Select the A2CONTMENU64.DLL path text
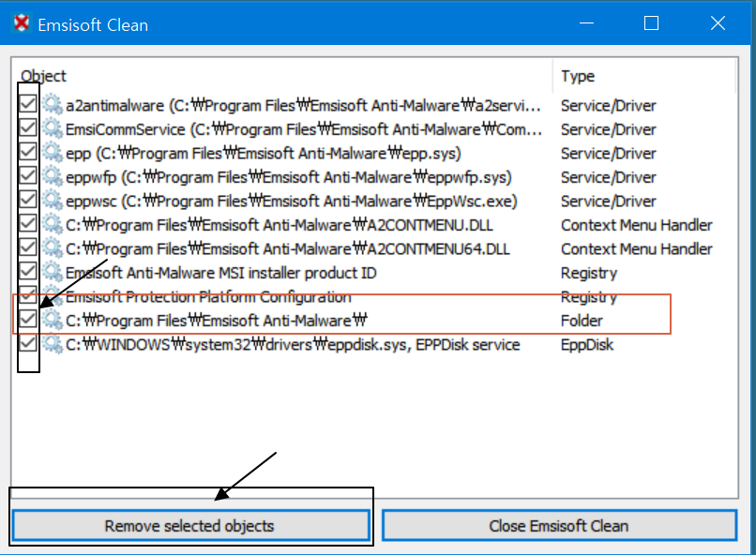Screen dimensions: 756x555 coord(287,249)
